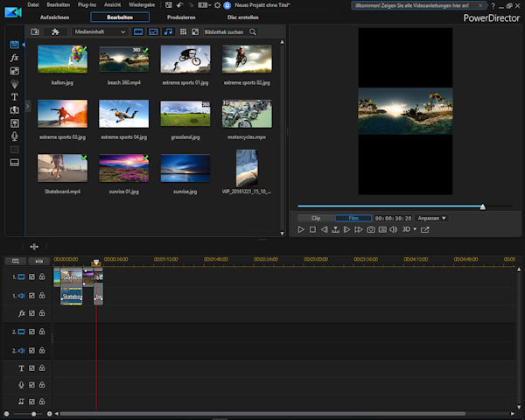Switch to the Aufzeichnen tab
The height and width of the screenshot is (420, 525).
(x=54, y=17)
